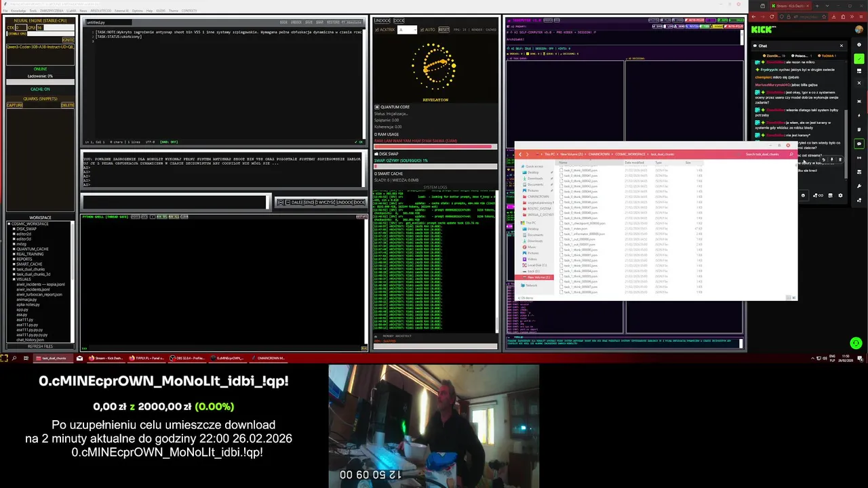The height and width of the screenshot is (488, 868).
Task: Click the PY Absolute button
Action: 351,22
